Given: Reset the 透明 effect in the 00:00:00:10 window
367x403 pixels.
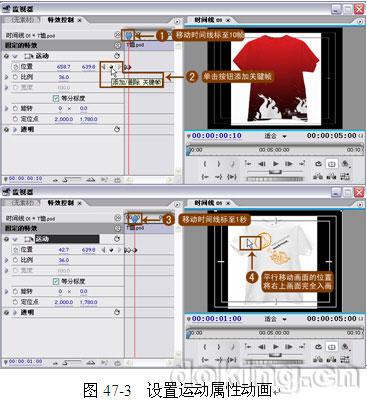Looking at the screenshot, I should click(117, 129).
